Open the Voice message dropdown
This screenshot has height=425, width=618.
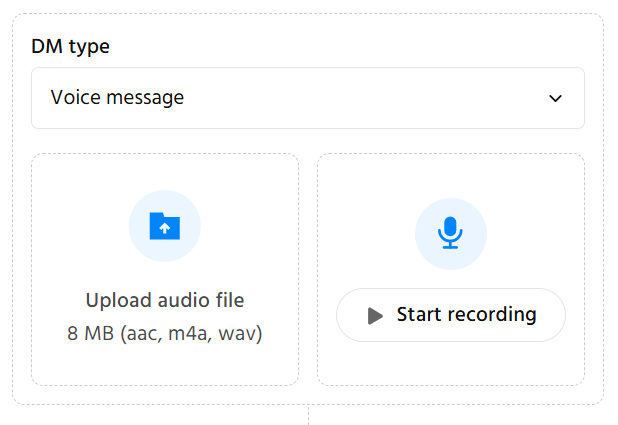pos(307,98)
